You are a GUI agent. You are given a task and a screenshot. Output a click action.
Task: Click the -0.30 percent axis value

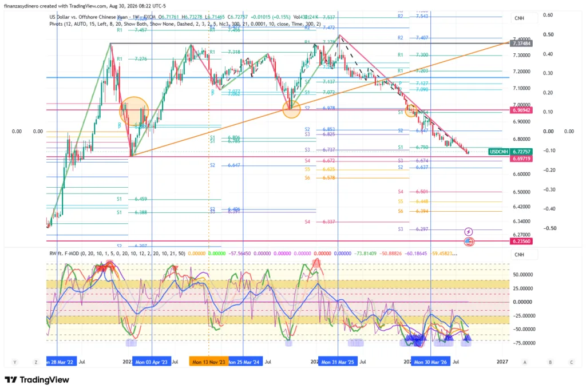(x=548, y=189)
